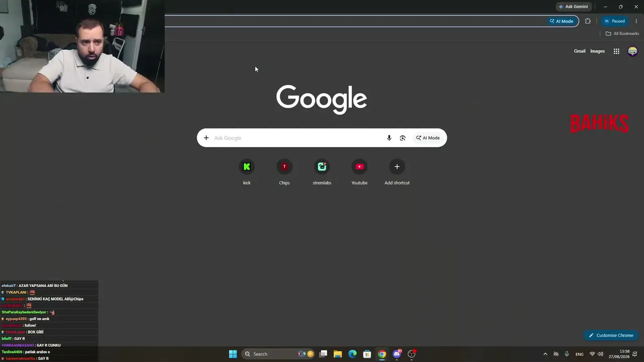Click AI Mode in the search box
Viewport: 644px width, 362px height.
[428, 138]
